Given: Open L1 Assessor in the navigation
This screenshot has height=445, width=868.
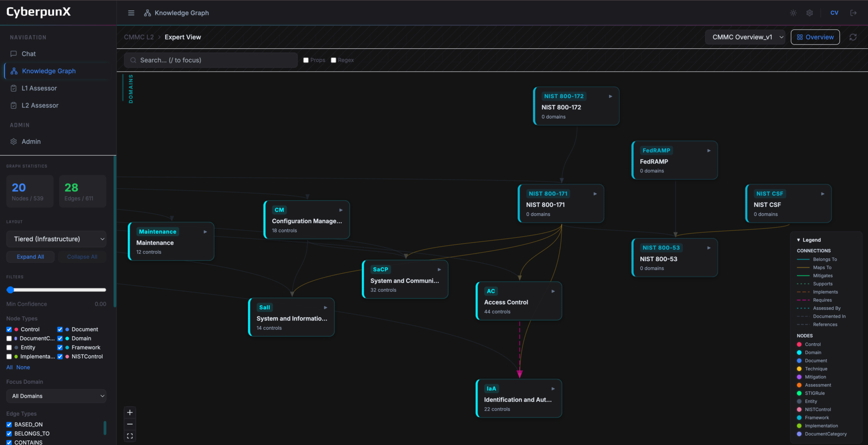Looking at the screenshot, I should click(39, 88).
